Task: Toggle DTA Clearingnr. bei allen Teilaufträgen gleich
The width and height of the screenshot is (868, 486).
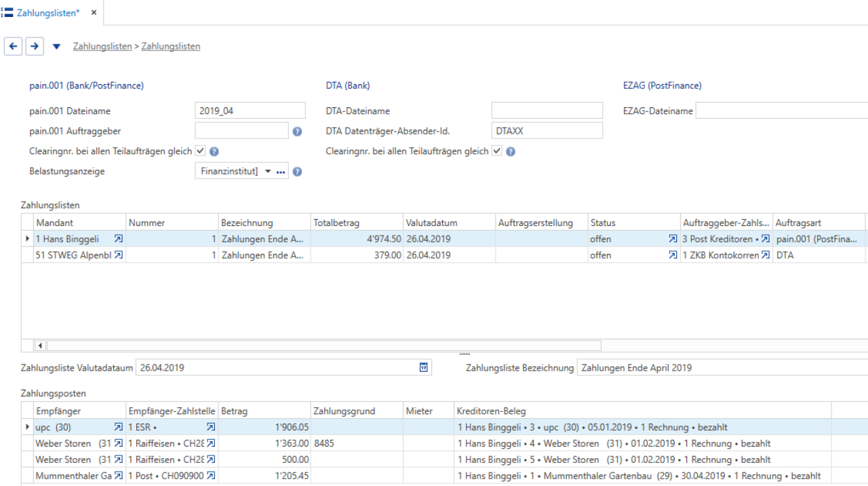Action: point(496,151)
